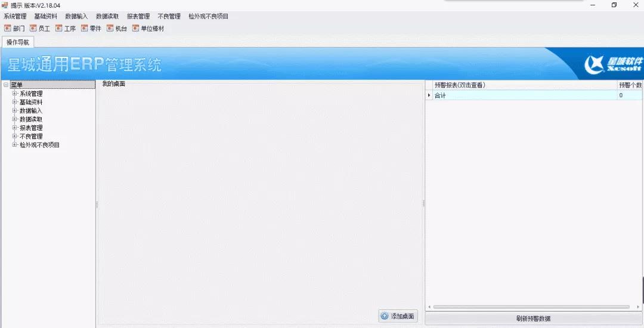
Task: Click the warning list horizontal scrollbar
Action: point(531,307)
